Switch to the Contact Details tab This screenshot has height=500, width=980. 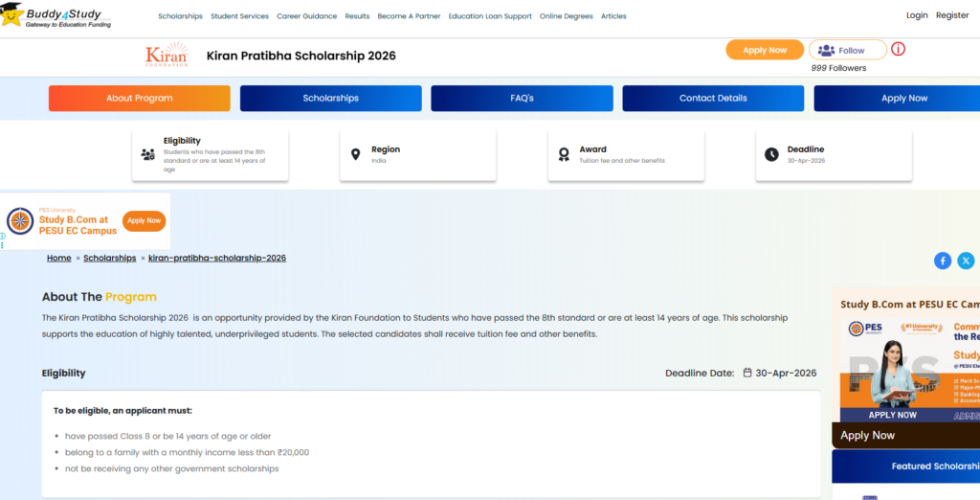coord(713,99)
